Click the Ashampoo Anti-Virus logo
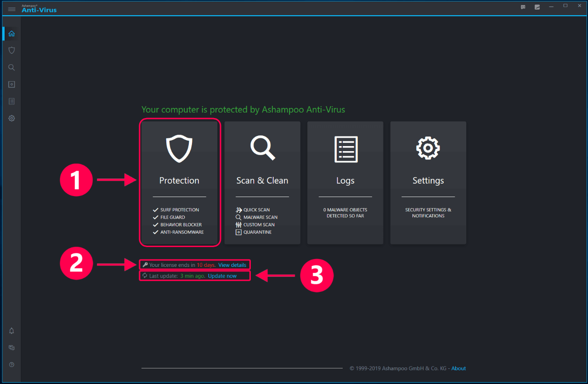Viewport: 588px width, 384px height. [39, 9]
